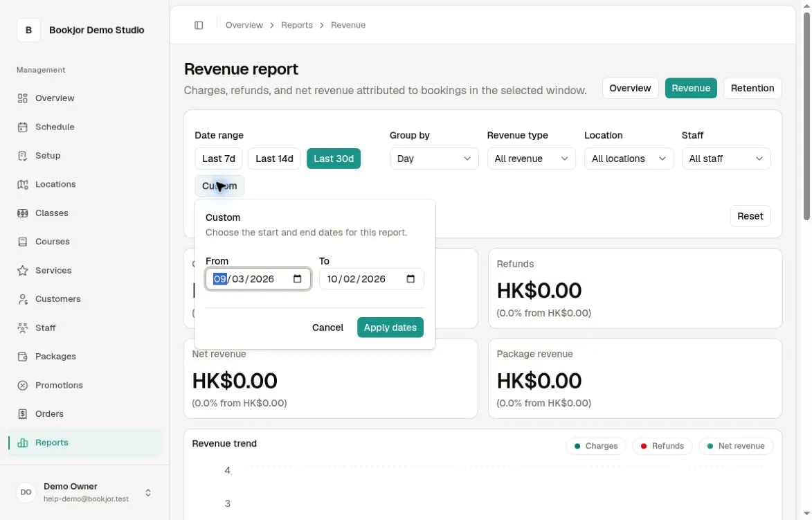Viewport: 812px width, 520px height.
Task: Open Customers in the sidebar menu
Action: pos(84,299)
